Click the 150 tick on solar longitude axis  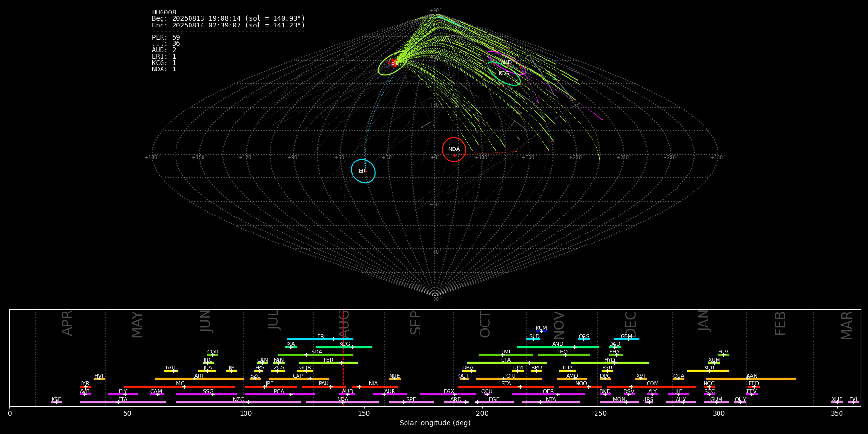(364, 413)
